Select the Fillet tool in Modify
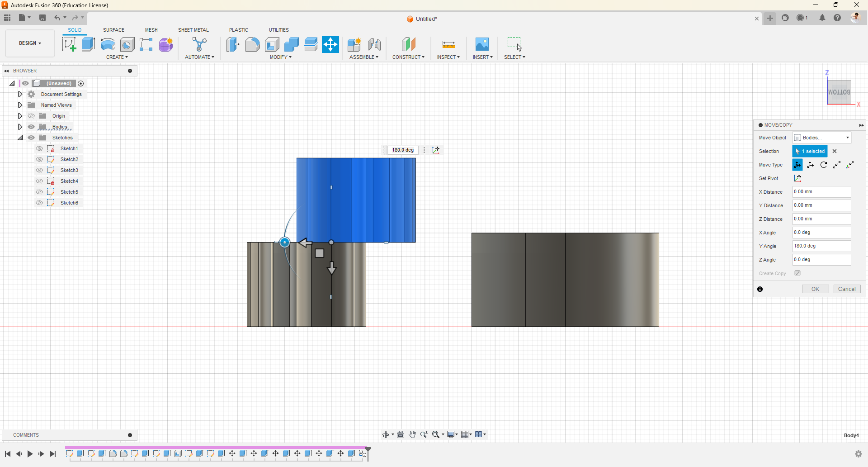This screenshot has height=467, width=868. pos(252,44)
